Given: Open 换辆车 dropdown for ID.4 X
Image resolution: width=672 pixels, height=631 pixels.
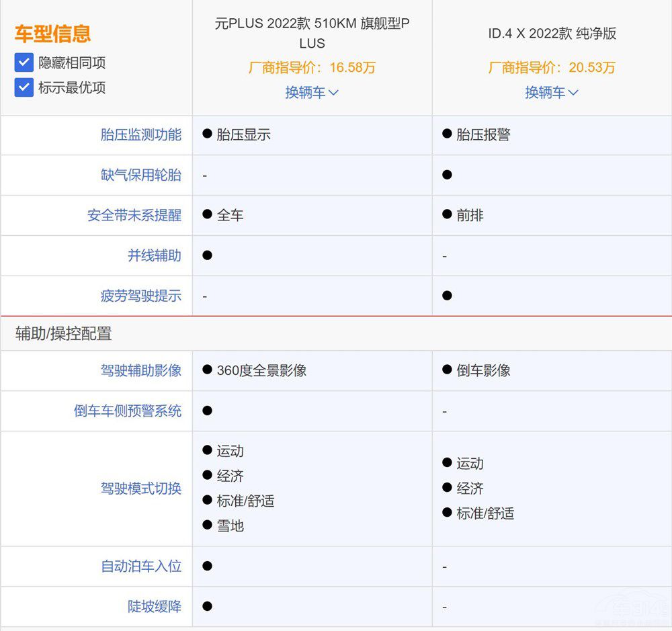Looking at the screenshot, I should tap(551, 93).
